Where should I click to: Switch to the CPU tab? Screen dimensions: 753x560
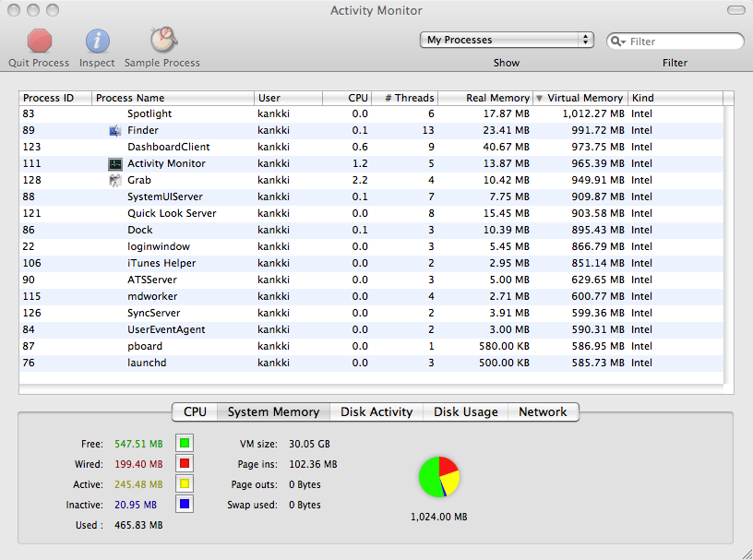[195, 412]
